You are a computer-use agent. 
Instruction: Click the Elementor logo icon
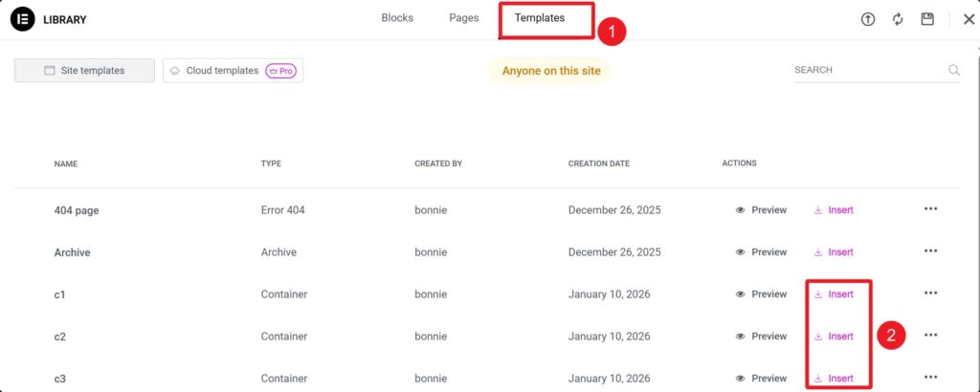tap(22, 19)
